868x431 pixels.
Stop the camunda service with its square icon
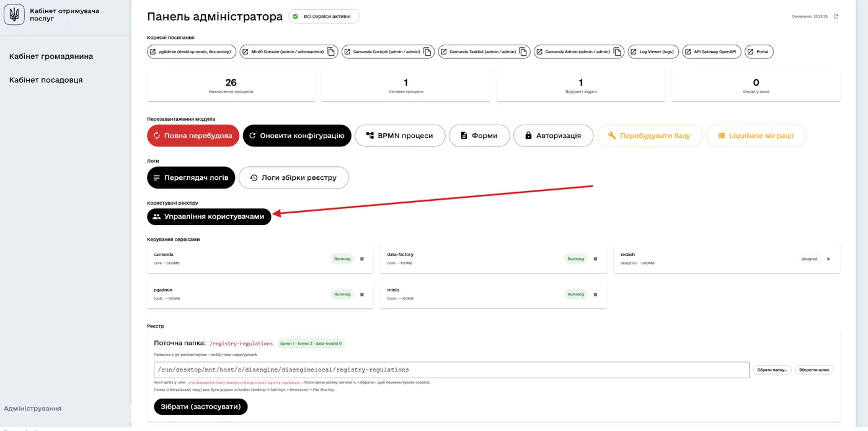click(x=362, y=259)
